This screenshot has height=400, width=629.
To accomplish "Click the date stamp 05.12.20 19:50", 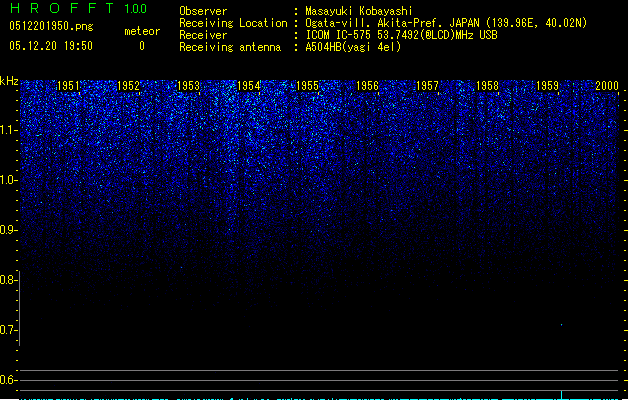I will click(51, 46).
